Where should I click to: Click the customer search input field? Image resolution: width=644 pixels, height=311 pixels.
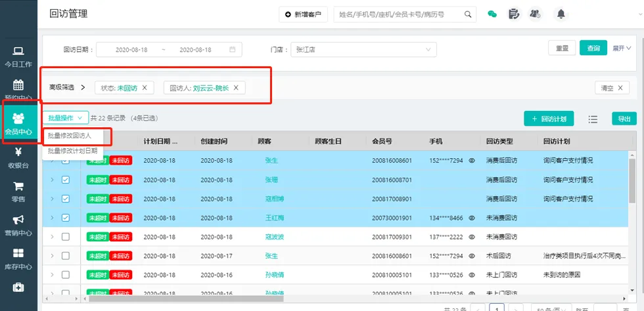point(400,14)
